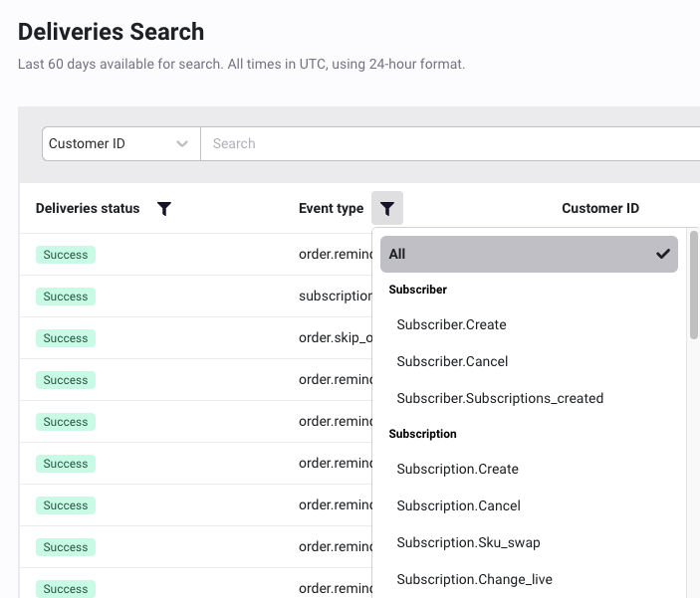This screenshot has height=598, width=700.
Task: Click the subscription event type cell
Action: tap(336, 296)
